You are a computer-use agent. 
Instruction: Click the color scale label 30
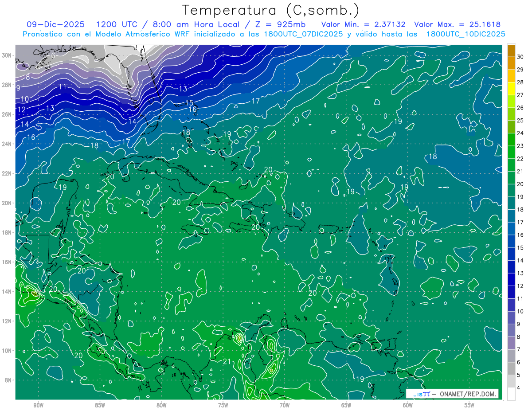click(520, 56)
